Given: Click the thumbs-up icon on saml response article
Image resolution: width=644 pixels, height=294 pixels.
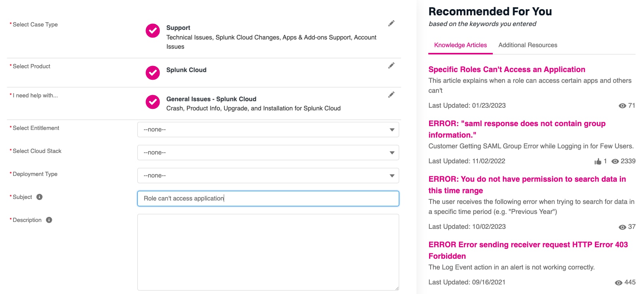Looking at the screenshot, I should pos(598,161).
